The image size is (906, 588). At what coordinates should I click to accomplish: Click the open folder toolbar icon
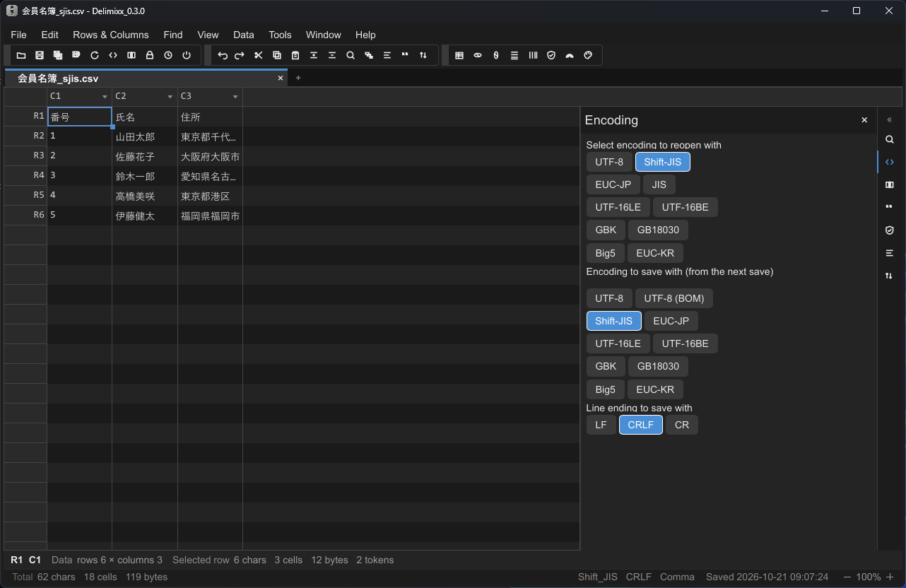[x=21, y=55]
